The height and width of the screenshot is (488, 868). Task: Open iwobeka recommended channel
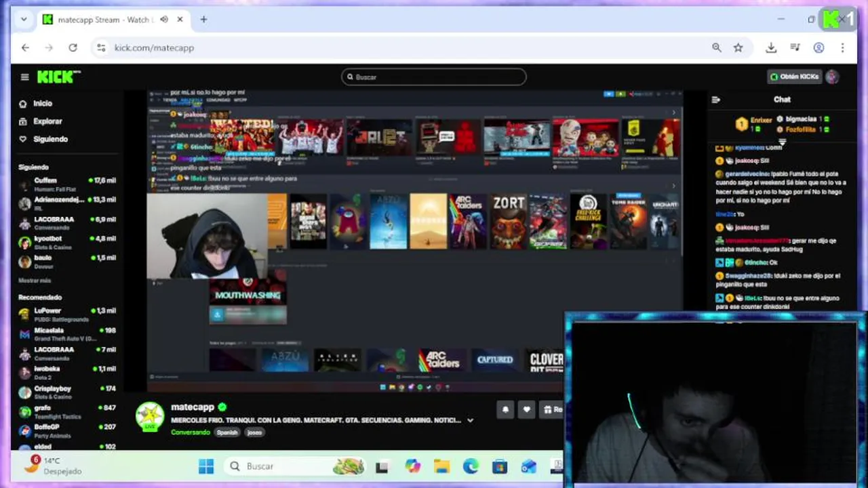click(x=67, y=372)
